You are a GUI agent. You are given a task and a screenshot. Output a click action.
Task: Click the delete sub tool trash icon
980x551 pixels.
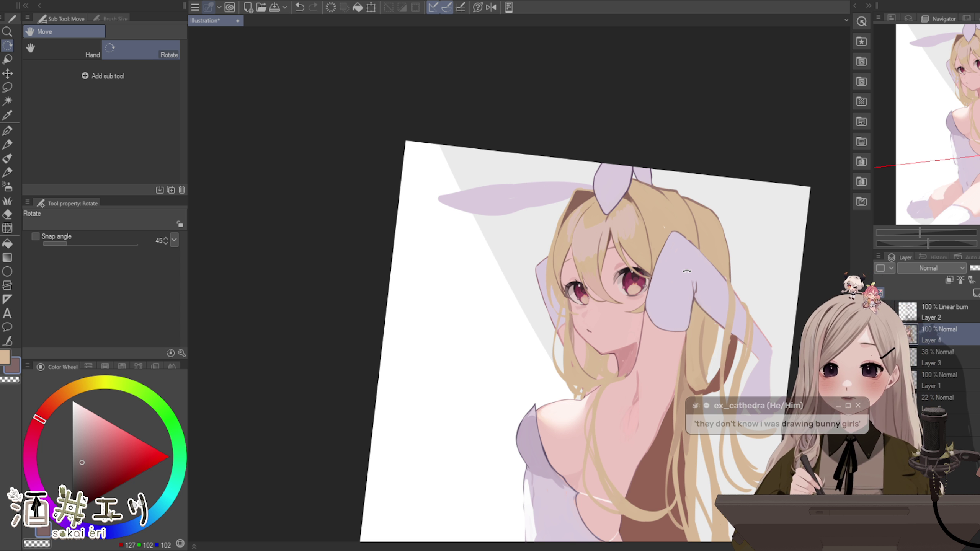[182, 190]
